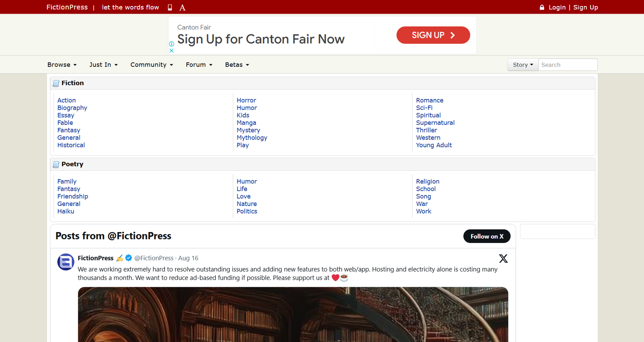
Task: Browse Haiku poems
Action: coord(66,211)
